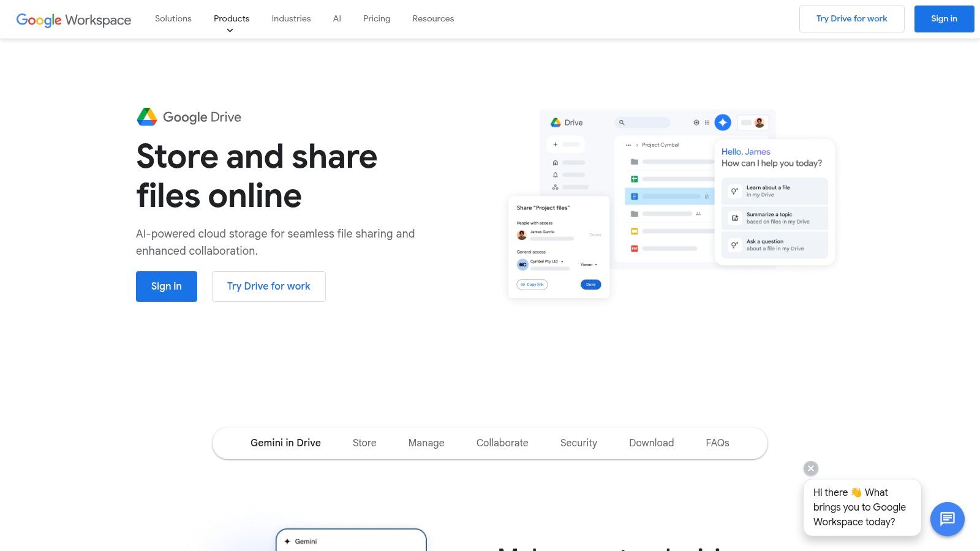The image size is (980, 551).
Task: Click the notifications bell in the Drive sidebar
Action: point(556,174)
